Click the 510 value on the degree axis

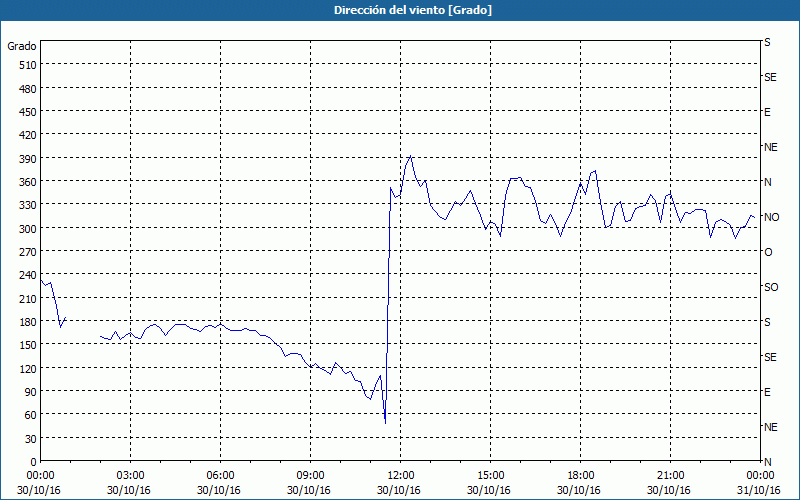pos(28,65)
